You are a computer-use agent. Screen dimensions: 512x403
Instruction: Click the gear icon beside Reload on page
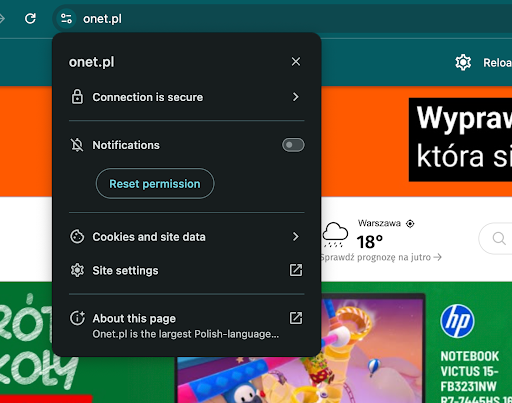coord(463,62)
